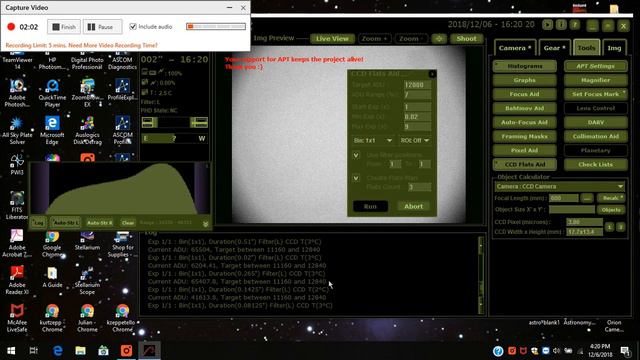Image resolution: width=640 pixels, height=360 pixels.
Task: Toggle Include audio checkbox
Action: coord(133,27)
